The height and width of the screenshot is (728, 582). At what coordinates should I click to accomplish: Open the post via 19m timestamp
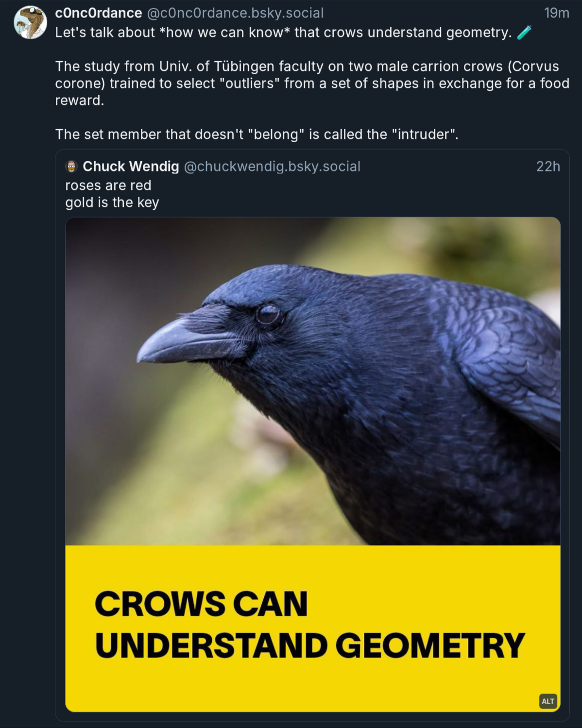pos(556,13)
